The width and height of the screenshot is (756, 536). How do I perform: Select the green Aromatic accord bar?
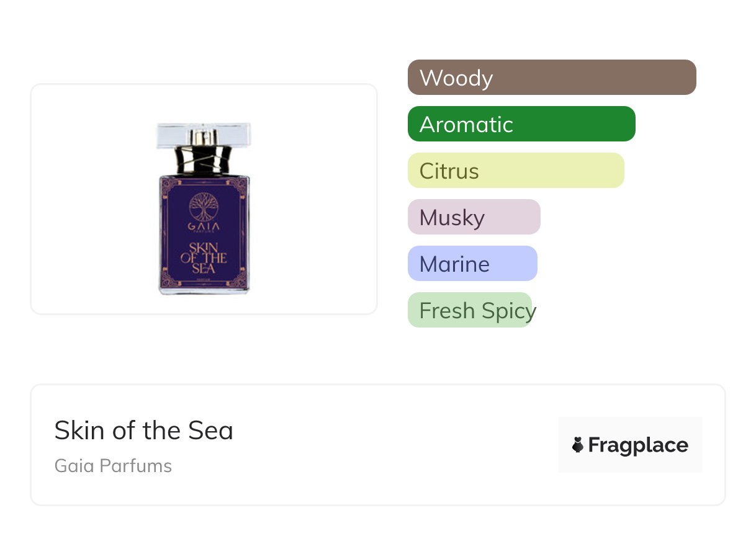521,124
